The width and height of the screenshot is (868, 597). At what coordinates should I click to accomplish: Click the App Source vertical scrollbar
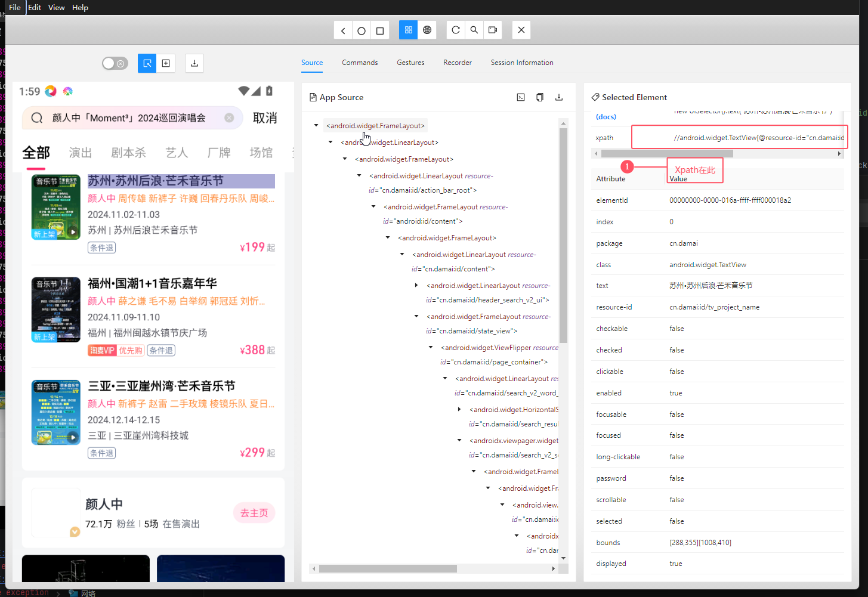point(563,236)
